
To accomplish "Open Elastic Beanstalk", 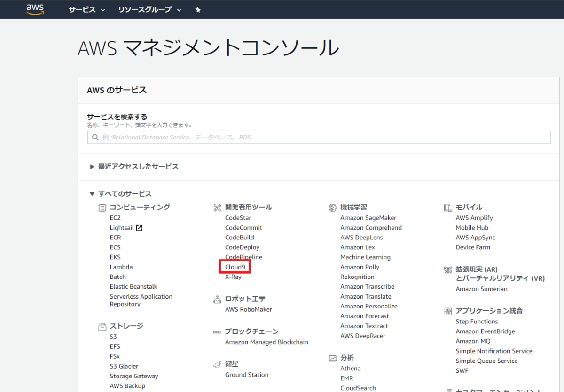I will [133, 287].
